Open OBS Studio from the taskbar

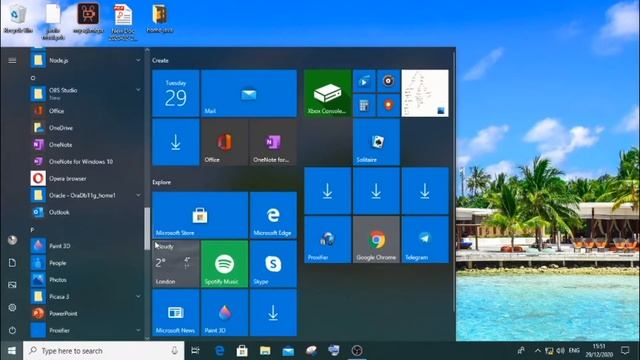[x=357, y=351]
